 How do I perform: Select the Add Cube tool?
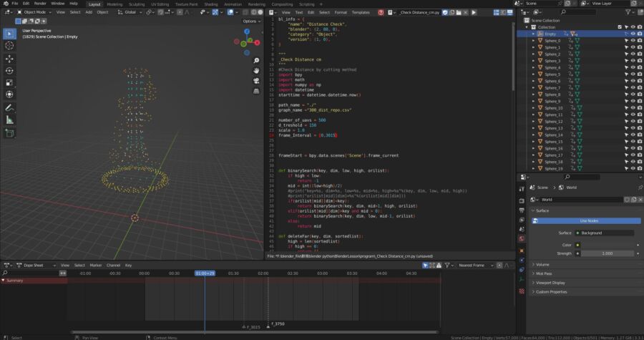(x=9, y=133)
